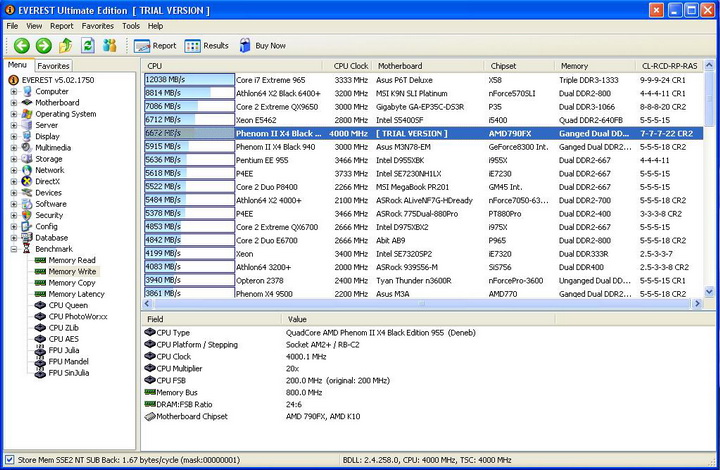Click the 12038 MB/s result bar
The width and height of the screenshot is (720, 470).
click(x=189, y=80)
